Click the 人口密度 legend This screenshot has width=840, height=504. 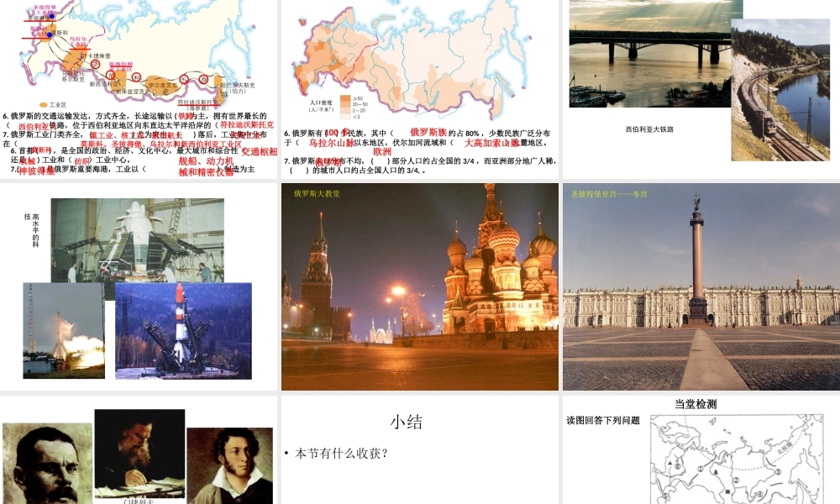[337, 107]
